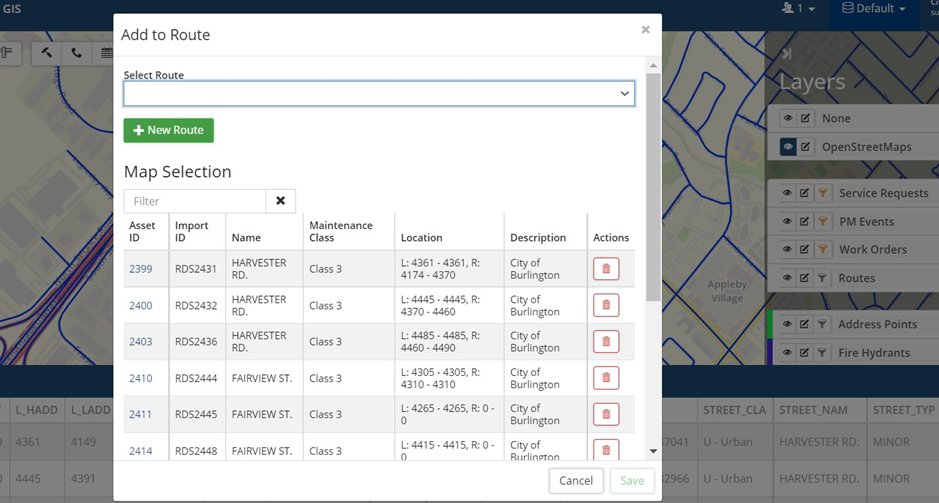Toggle visibility of Routes layer
The image size is (939, 503).
pyautogui.click(x=788, y=278)
